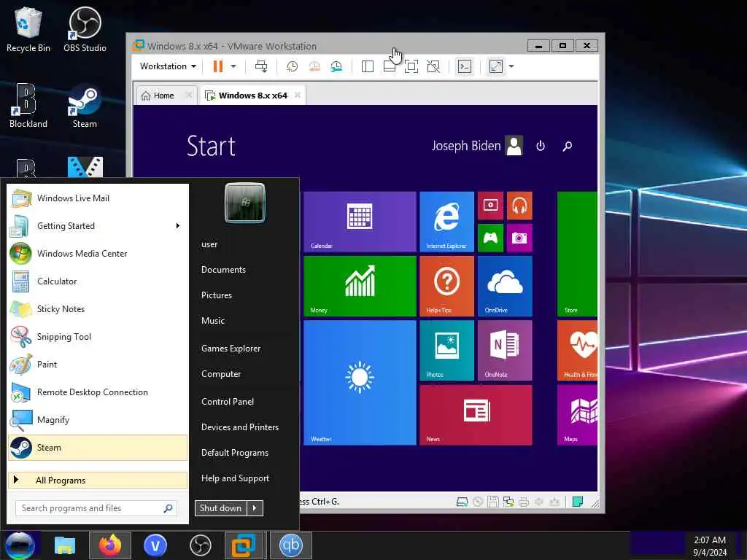Launch Steam from Start menu list
This screenshot has height=560, width=747.
click(x=98, y=448)
